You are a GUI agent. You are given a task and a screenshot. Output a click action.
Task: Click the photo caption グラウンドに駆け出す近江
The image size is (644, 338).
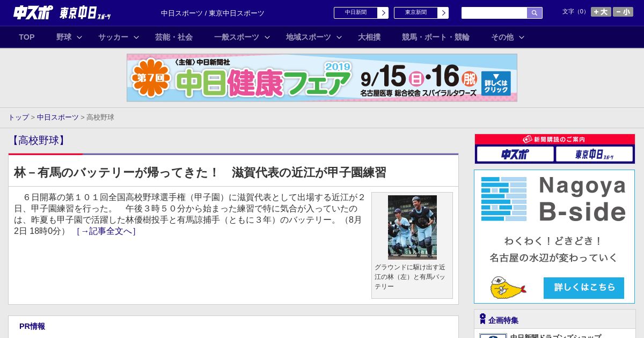tap(410, 277)
